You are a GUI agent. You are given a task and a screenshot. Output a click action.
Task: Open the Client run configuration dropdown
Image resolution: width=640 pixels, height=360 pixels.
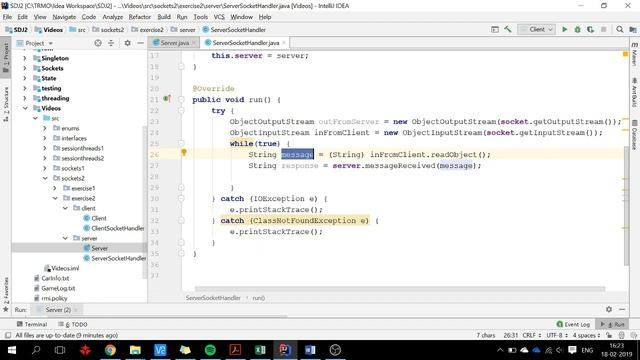536,29
